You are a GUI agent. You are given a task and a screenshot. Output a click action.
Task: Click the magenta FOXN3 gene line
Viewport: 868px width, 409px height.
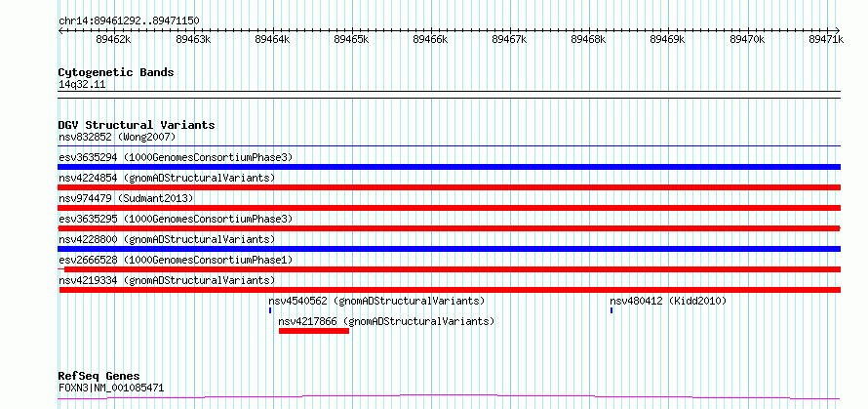pyautogui.click(x=449, y=396)
